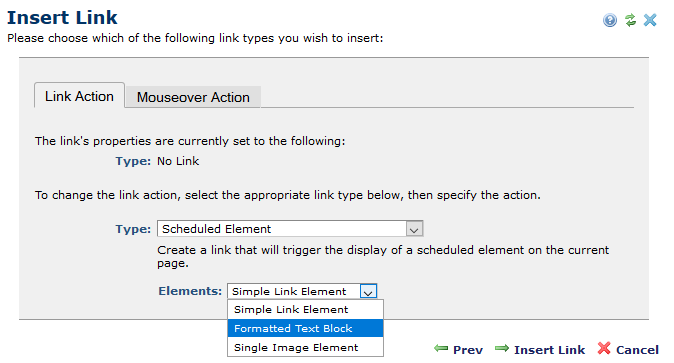Open the help icon
Viewport: 674px width, 363px height.
tap(610, 20)
